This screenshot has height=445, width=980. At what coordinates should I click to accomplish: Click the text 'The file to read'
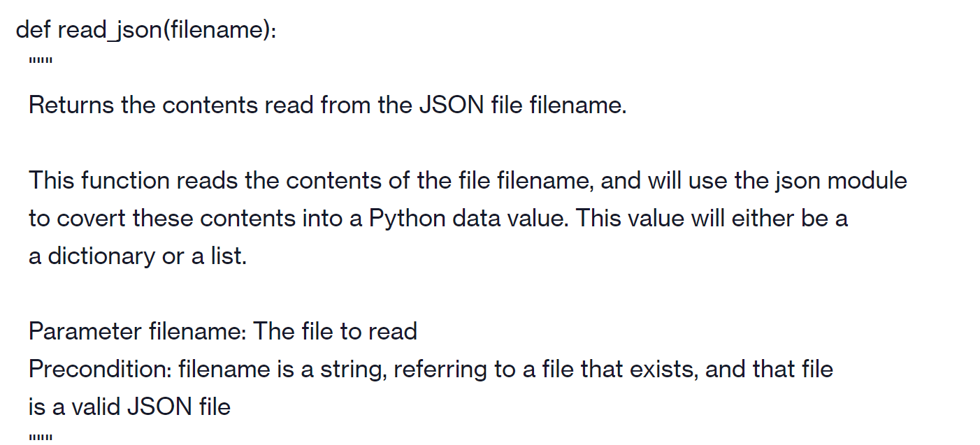point(336,330)
